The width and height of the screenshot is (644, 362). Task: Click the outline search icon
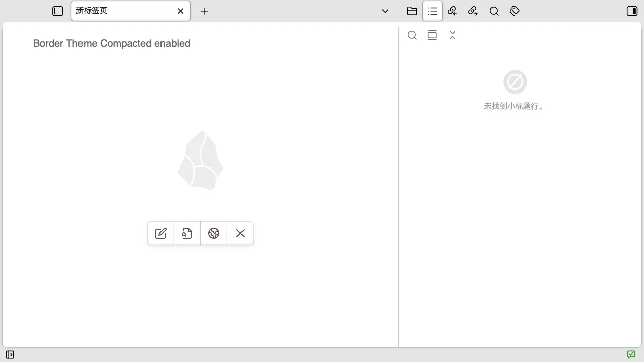pos(412,35)
